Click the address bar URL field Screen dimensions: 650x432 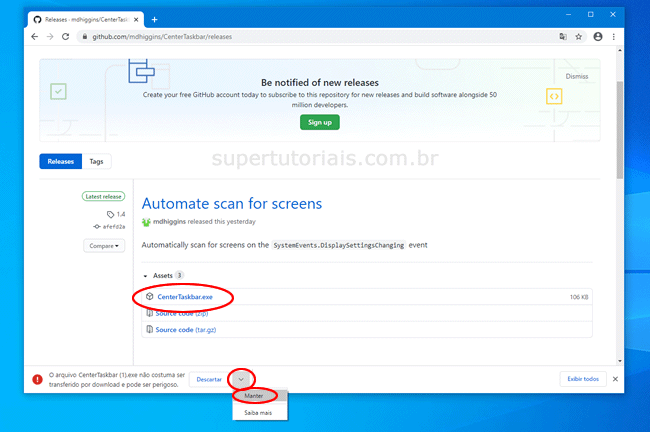300,37
